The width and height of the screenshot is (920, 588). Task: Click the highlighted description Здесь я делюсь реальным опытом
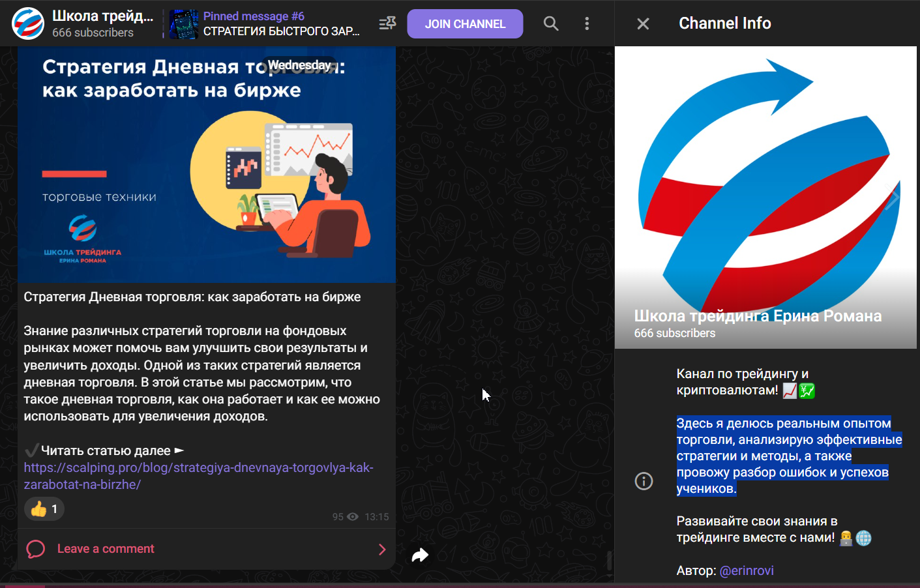[x=789, y=456]
